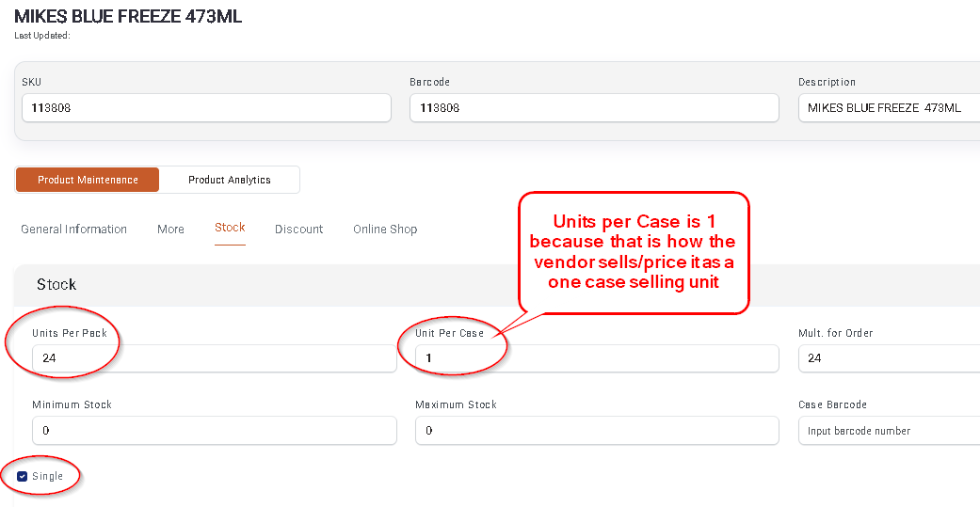Click the Minimum Stock label
This screenshot has height=507, width=980.
point(72,404)
